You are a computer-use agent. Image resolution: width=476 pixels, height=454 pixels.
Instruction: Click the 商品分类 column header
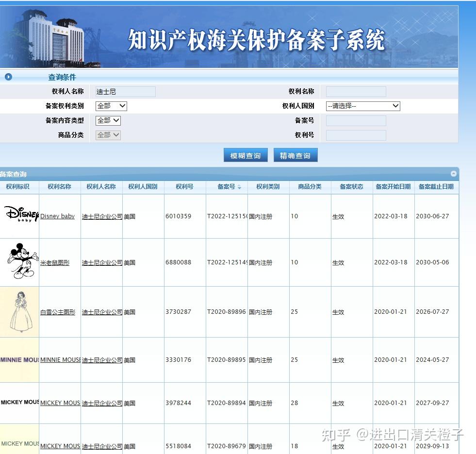coord(310,187)
